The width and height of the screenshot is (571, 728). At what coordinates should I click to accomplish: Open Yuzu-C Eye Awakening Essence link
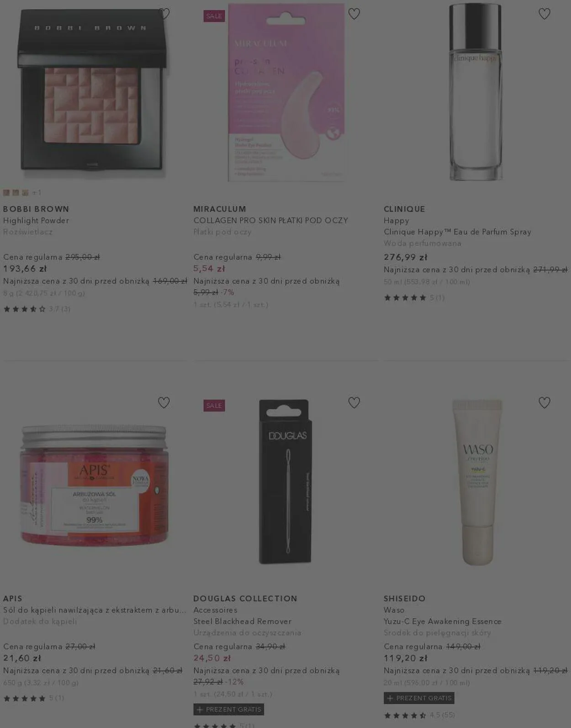pos(442,622)
